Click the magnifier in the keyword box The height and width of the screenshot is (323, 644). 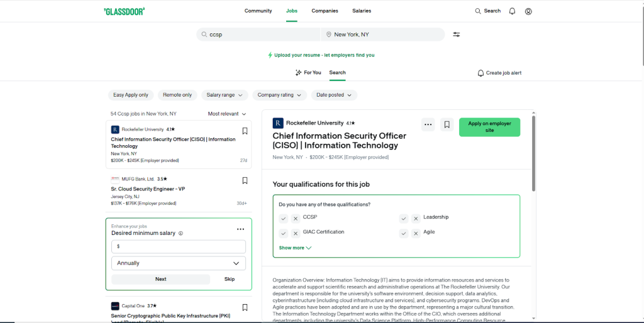coord(204,35)
